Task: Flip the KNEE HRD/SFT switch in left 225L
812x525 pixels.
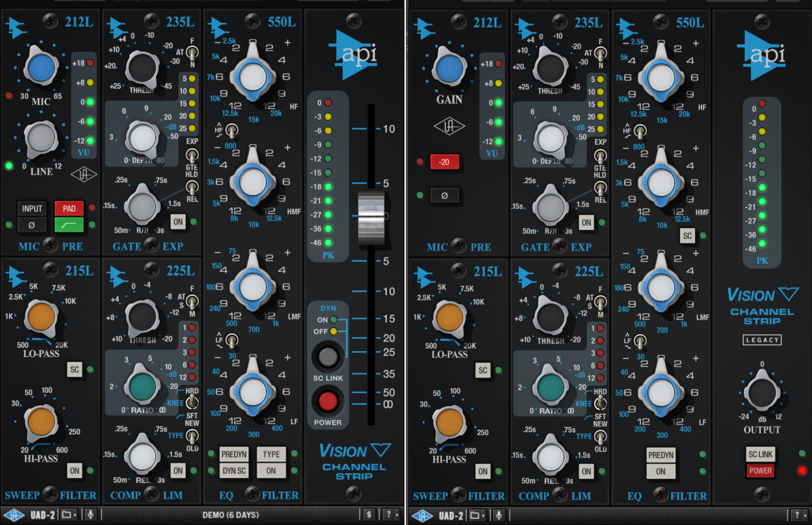Action: (193, 404)
